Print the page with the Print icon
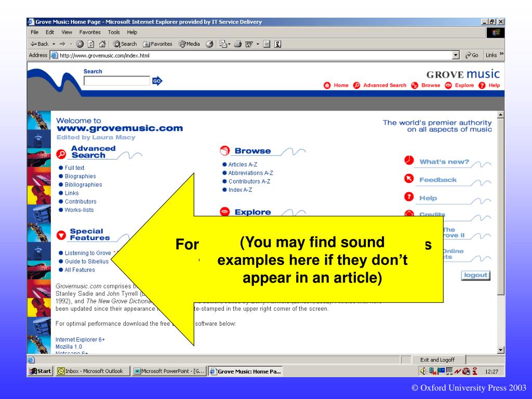 coord(238,44)
